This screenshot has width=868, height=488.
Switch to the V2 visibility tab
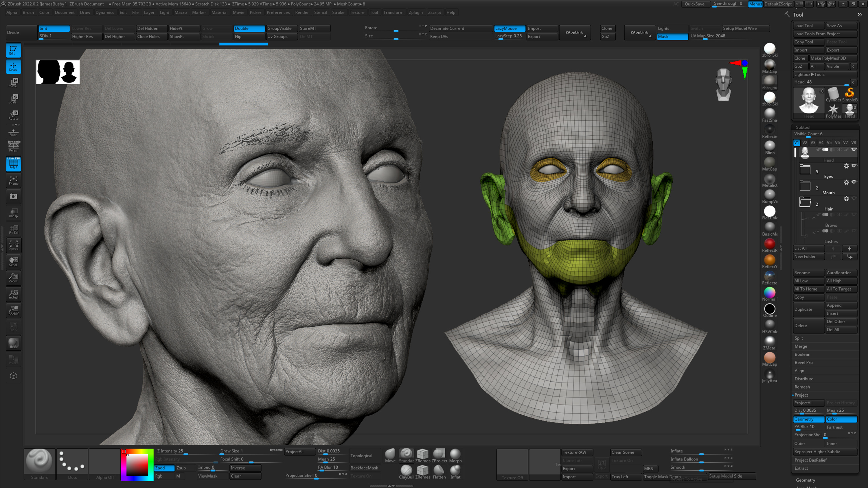pos(805,143)
